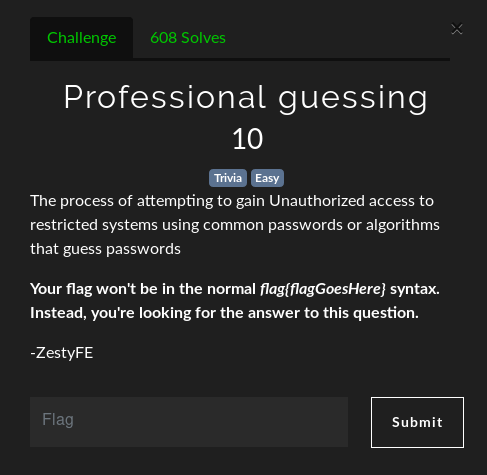
Task: Click the -ZestyFE author signature
Action: tap(62, 353)
